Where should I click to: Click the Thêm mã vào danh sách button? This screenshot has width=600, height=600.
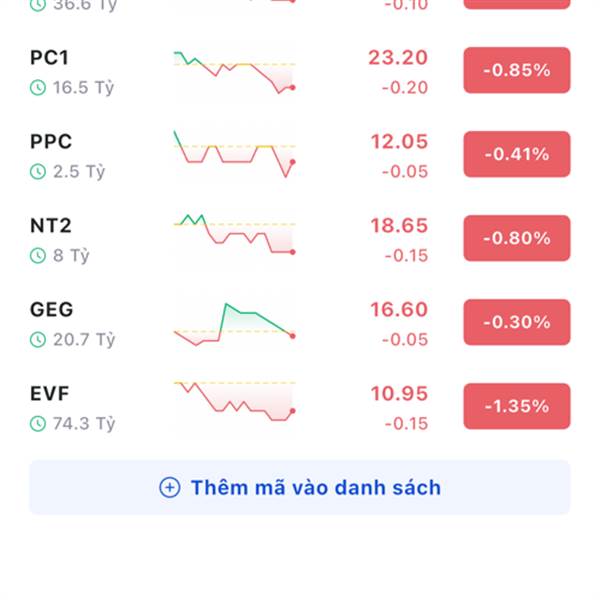pos(300,488)
